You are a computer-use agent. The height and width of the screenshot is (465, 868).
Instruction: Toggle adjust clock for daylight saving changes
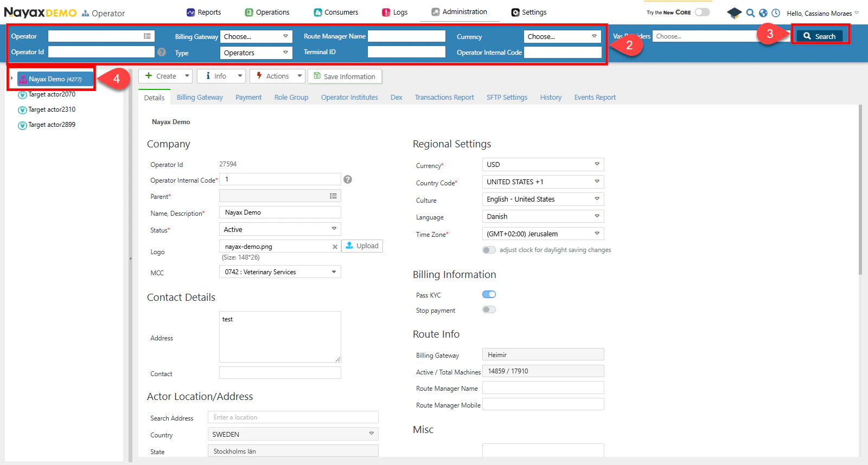click(489, 250)
